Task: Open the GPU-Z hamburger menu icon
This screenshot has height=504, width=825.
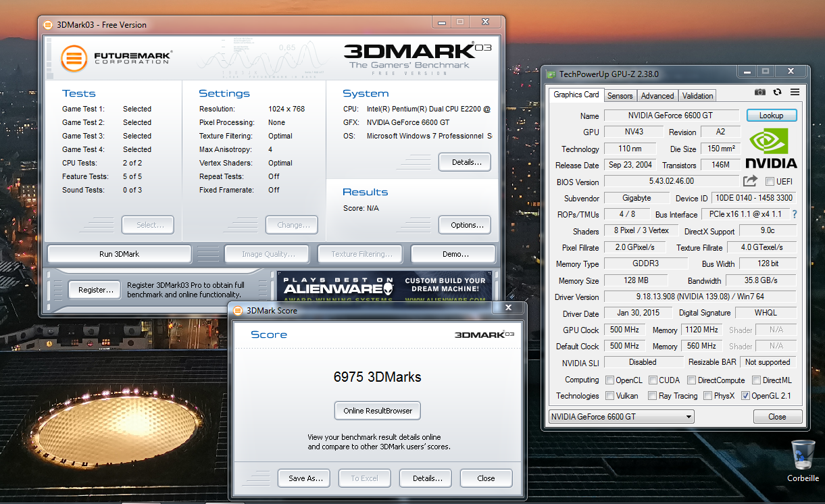Action: pyautogui.click(x=795, y=92)
